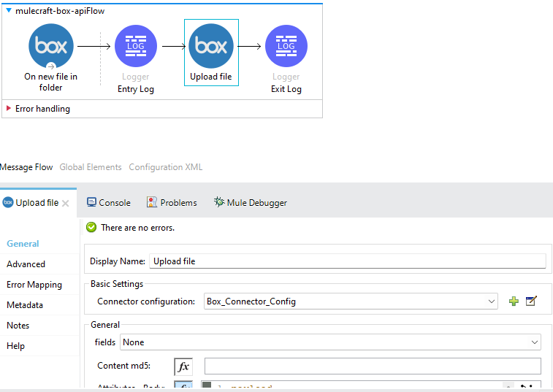553x392 pixels.
Task: Toggle fx expression for Content md5
Action: click(183, 366)
